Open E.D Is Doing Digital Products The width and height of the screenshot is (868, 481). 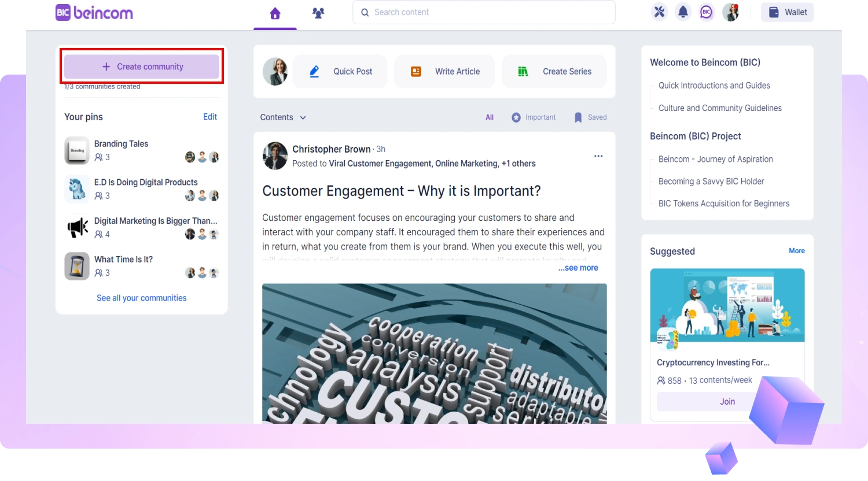click(x=146, y=182)
